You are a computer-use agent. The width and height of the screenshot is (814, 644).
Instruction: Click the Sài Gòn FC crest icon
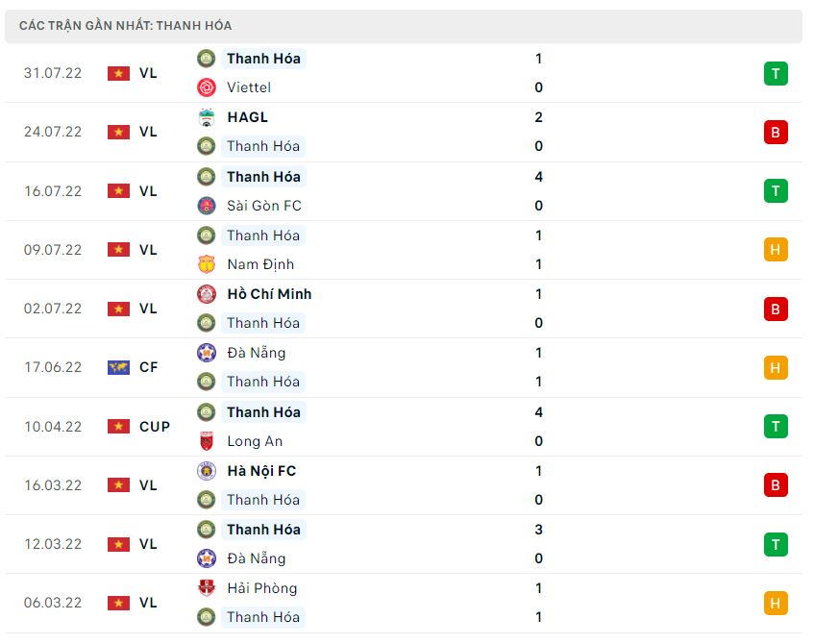click(x=206, y=206)
